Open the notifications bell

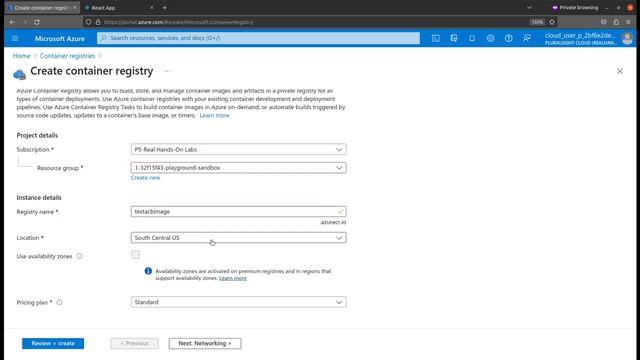472,38
